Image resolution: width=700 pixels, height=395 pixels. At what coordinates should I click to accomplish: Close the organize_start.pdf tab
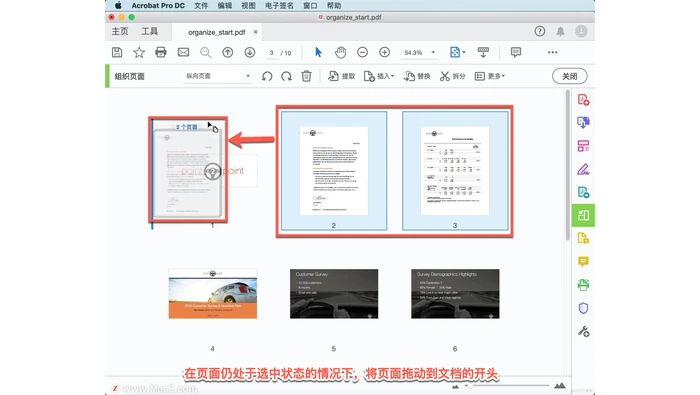255,32
